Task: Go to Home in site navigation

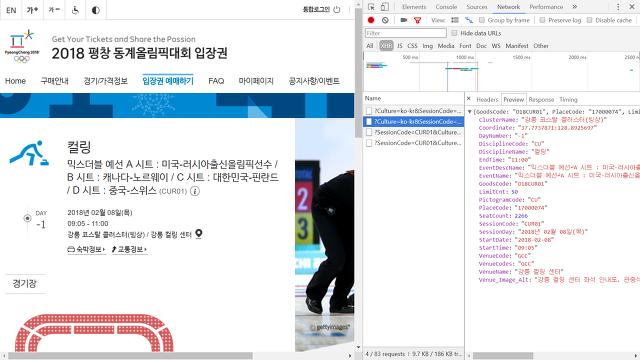Action: coord(15,81)
